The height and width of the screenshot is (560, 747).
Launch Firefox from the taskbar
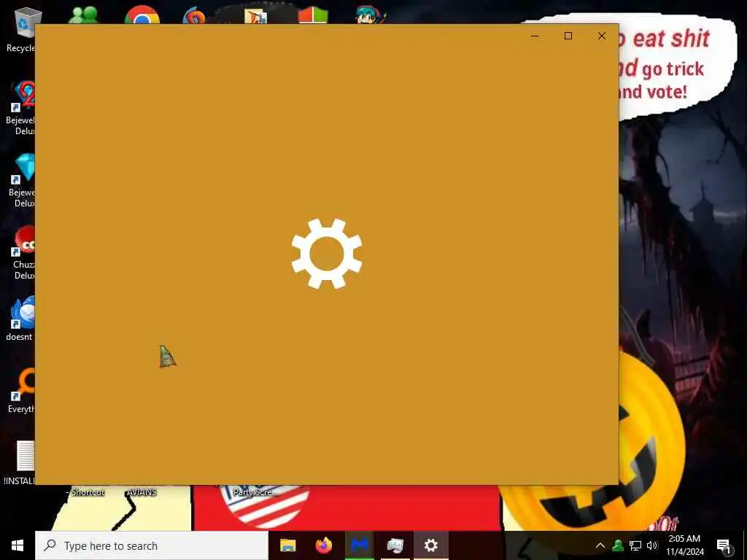coord(324,545)
